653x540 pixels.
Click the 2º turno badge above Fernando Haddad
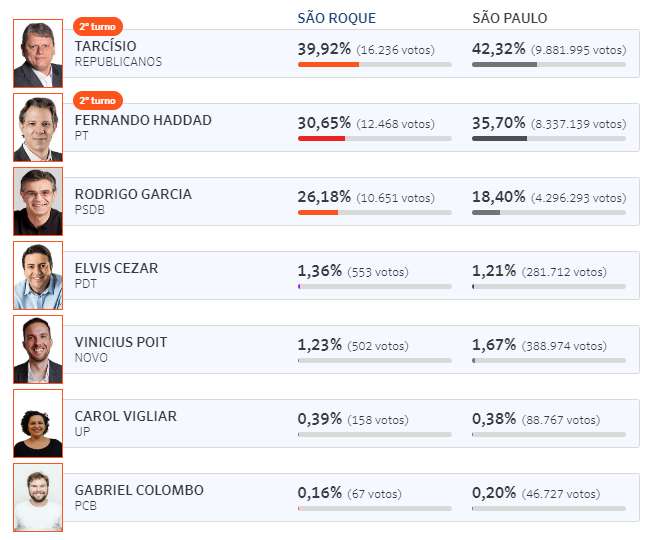click(x=97, y=100)
